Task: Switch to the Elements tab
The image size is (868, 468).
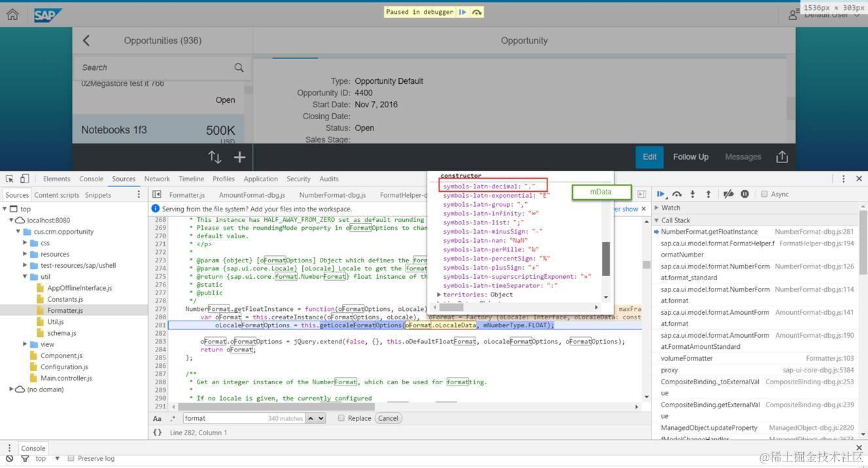Action: (56, 179)
